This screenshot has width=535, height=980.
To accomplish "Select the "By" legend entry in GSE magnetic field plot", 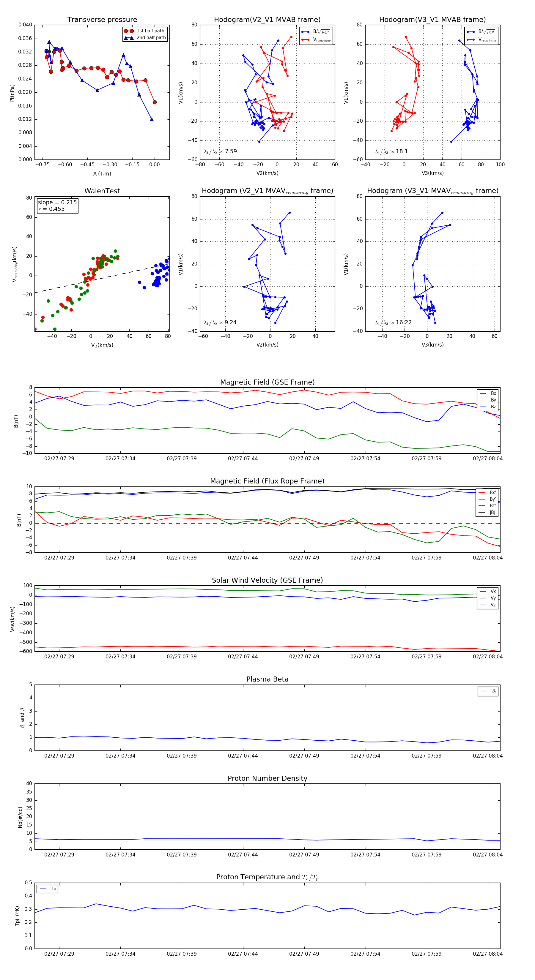I will pos(488,400).
